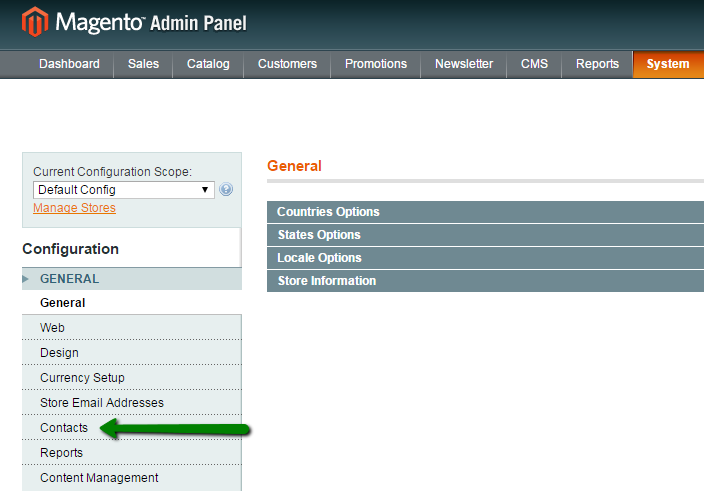
Task: Expand the Store Information panel
Action: 485,281
